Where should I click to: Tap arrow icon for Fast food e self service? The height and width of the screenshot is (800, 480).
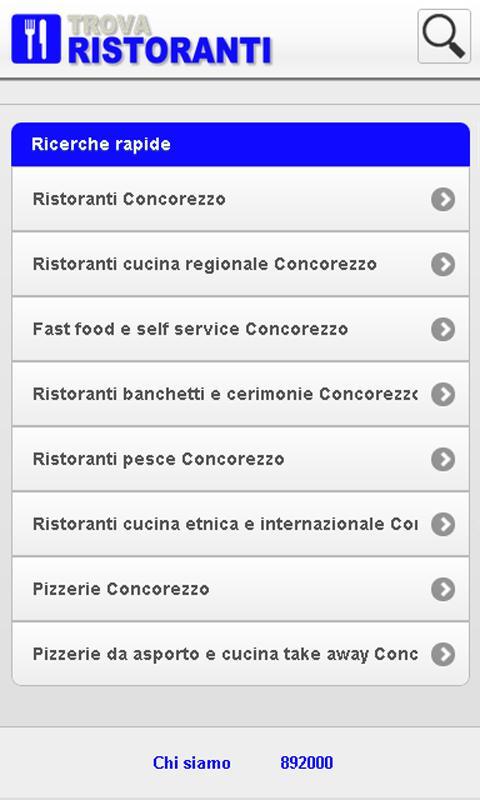443,329
